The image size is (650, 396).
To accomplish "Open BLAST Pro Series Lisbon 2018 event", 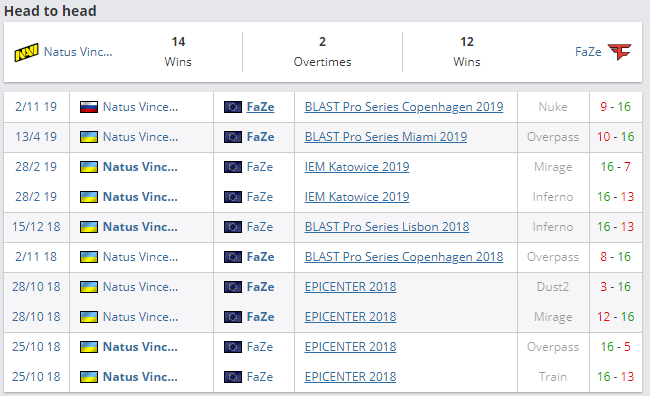I will pyautogui.click(x=387, y=227).
